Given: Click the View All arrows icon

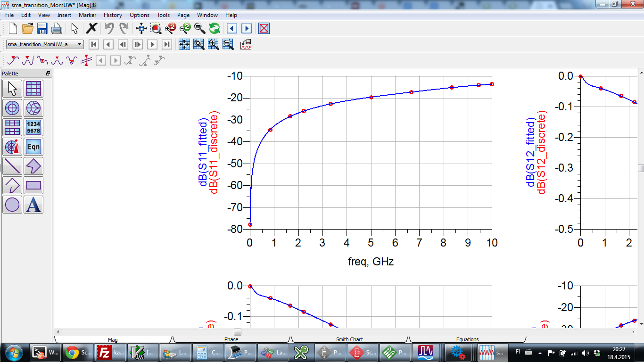Looking at the screenshot, I should (141, 28).
